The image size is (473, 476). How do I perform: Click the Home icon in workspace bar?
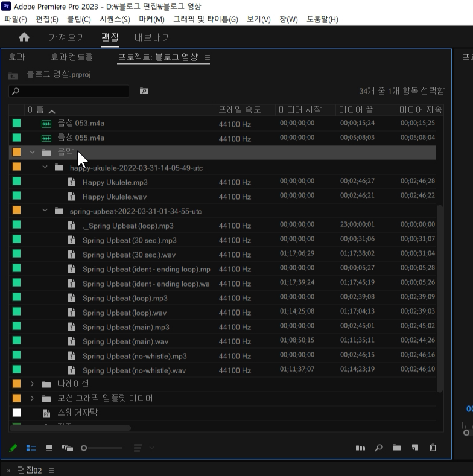24,37
